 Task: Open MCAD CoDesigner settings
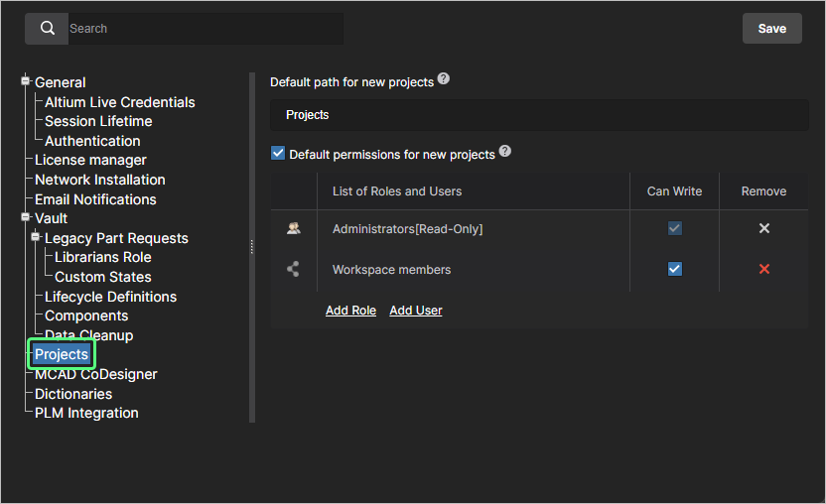click(x=96, y=374)
